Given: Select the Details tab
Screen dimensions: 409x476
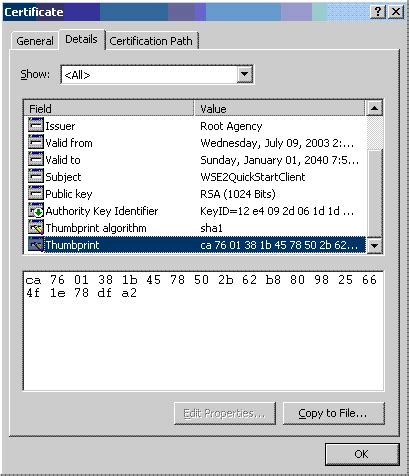Looking at the screenshot, I should [82, 39].
